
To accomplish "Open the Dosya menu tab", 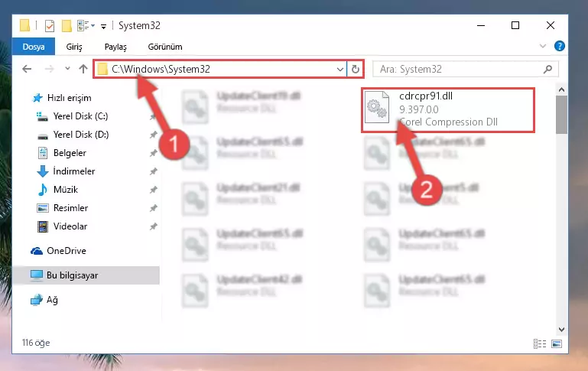I will pos(34,47).
